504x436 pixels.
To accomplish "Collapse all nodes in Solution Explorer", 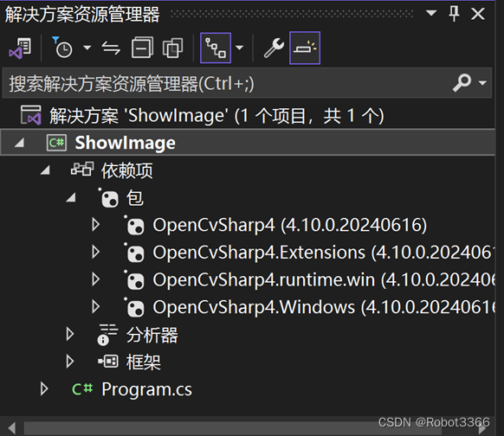I will (142, 48).
